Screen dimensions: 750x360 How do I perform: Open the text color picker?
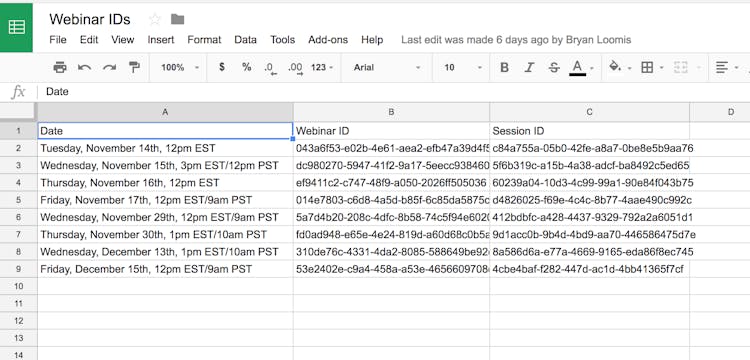(578, 67)
